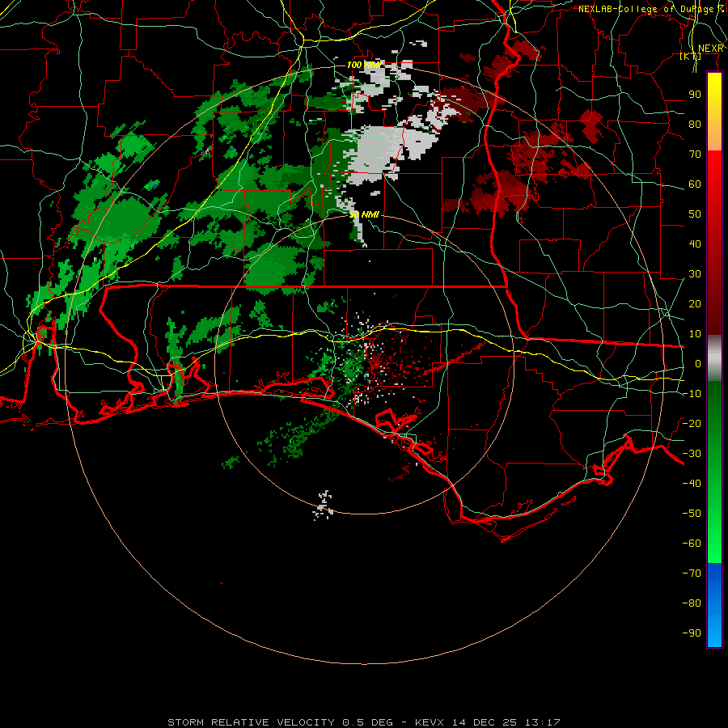728x728 pixels.
Task: Click the -90 label on the velocity scale
Action: [x=692, y=633]
